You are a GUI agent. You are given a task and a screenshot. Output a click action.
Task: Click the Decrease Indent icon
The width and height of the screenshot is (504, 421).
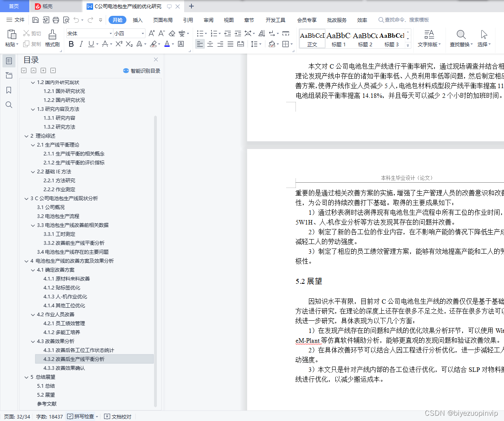pyautogui.click(x=228, y=33)
